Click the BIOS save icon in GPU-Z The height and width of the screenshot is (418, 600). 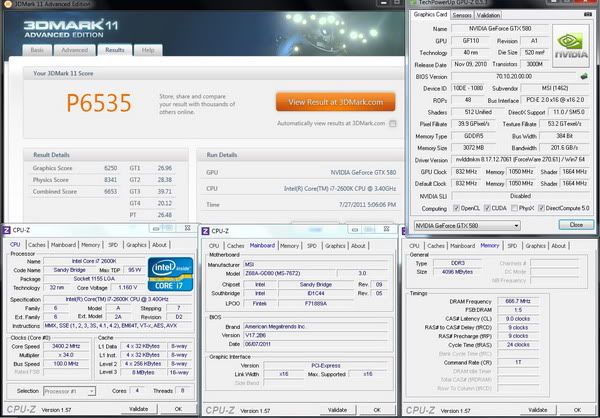click(584, 76)
